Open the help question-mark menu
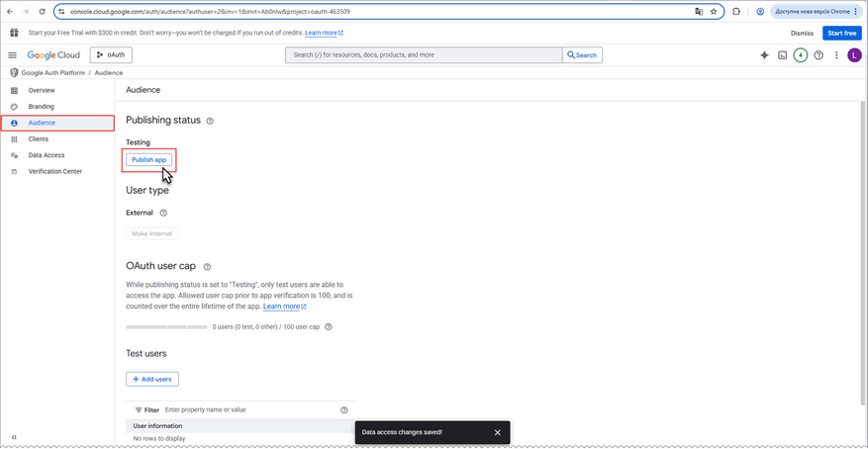 coord(819,55)
